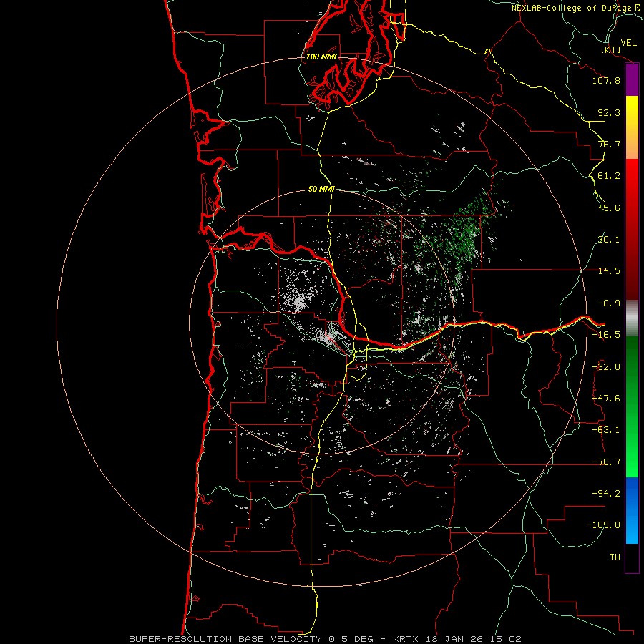This screenshot has height=644, width=644.
Task: Click the 30.1 velocity scale value
Action: [609, 240]
